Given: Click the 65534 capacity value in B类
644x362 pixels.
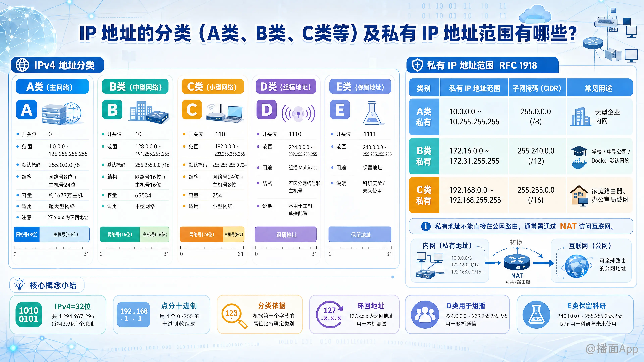Looking at the screenshot, I should click(143, 195).
